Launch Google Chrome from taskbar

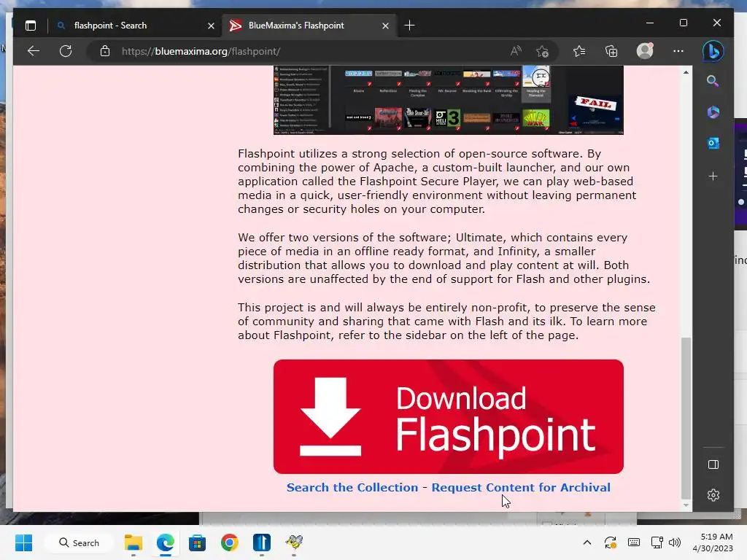coord(230,542)
